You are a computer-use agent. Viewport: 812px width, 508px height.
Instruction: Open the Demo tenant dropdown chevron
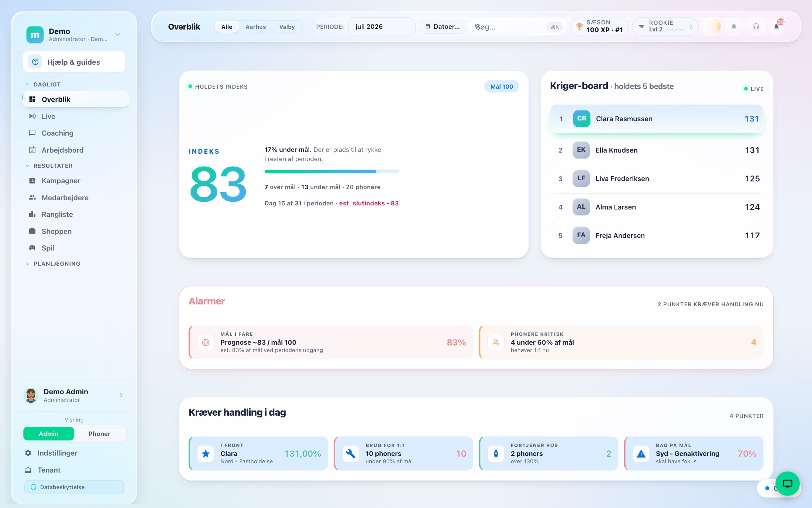pos(118,35)
